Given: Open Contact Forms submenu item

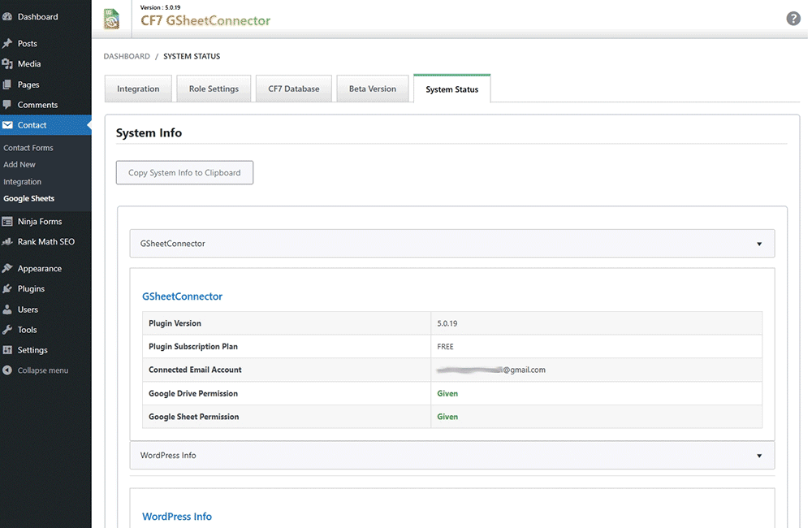Looking at the screenshot, I should coord(28,148).
